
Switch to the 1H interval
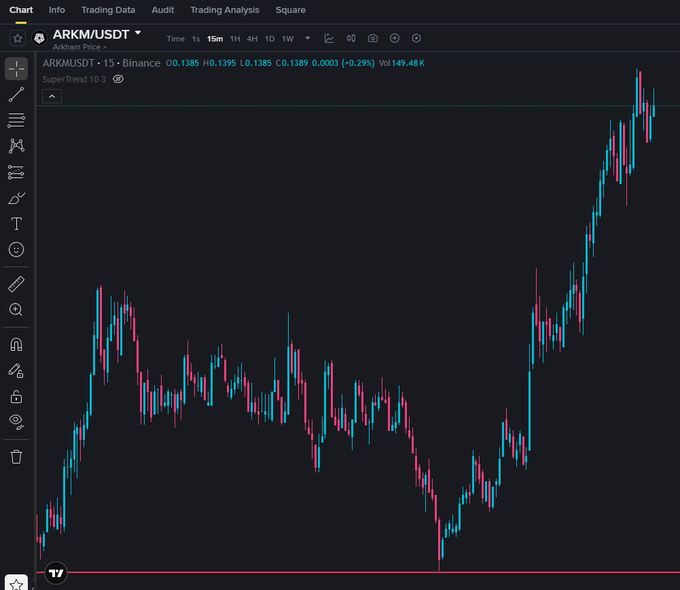point(235,39)
